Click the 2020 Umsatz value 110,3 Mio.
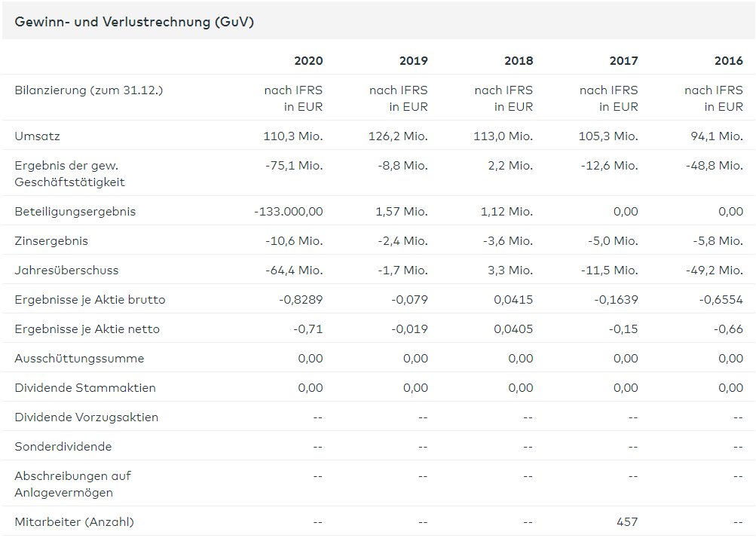Image resolution: width=756 pixels, height=538 pixels. (293, 136)
